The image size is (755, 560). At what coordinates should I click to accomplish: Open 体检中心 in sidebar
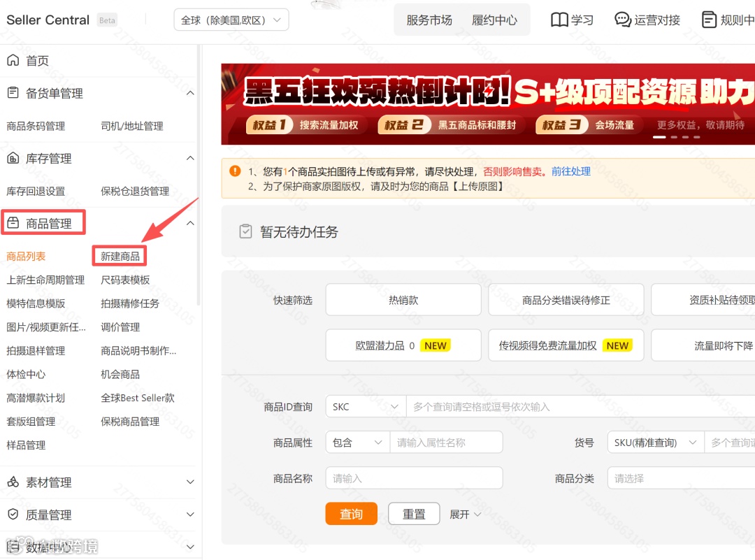pos(26,374)
